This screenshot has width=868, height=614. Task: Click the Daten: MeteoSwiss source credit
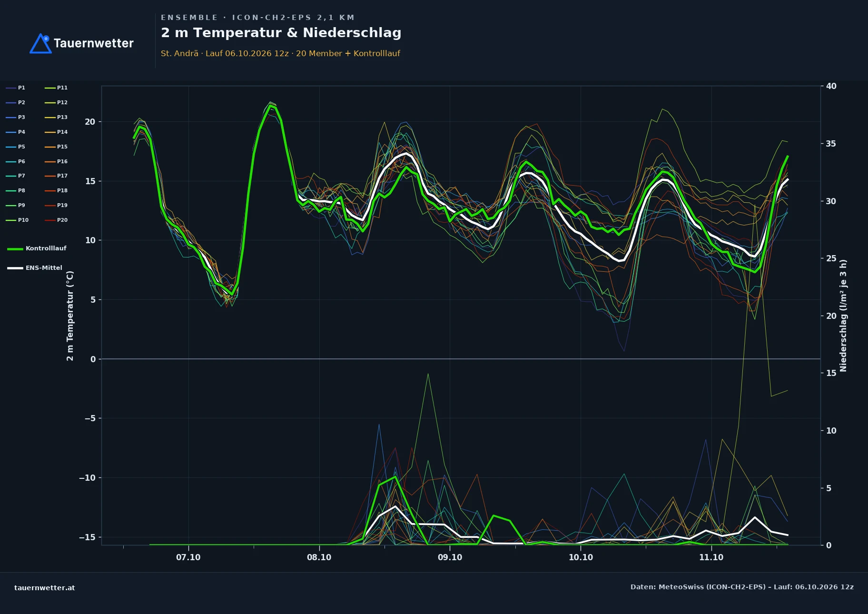tap(742, 587)
